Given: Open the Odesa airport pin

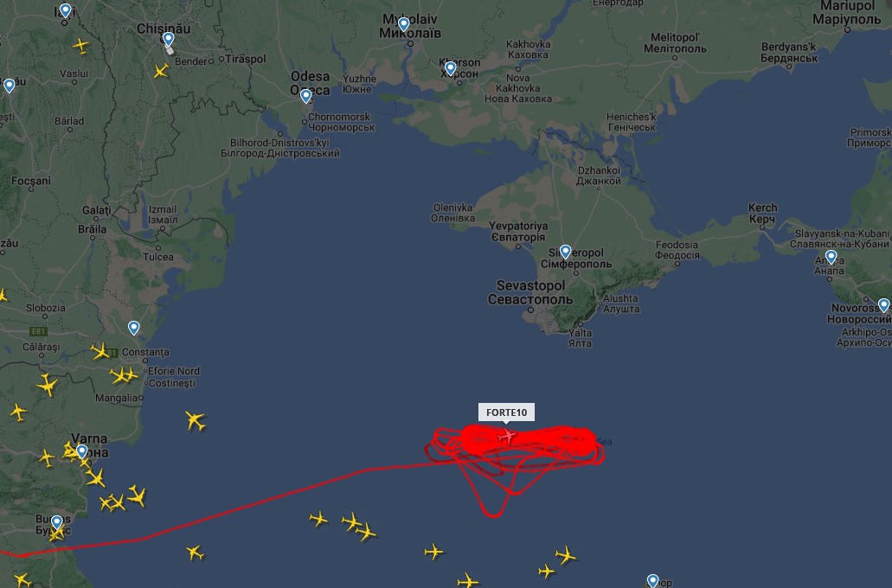Looking at the screenshot, I should click(306, 96).
